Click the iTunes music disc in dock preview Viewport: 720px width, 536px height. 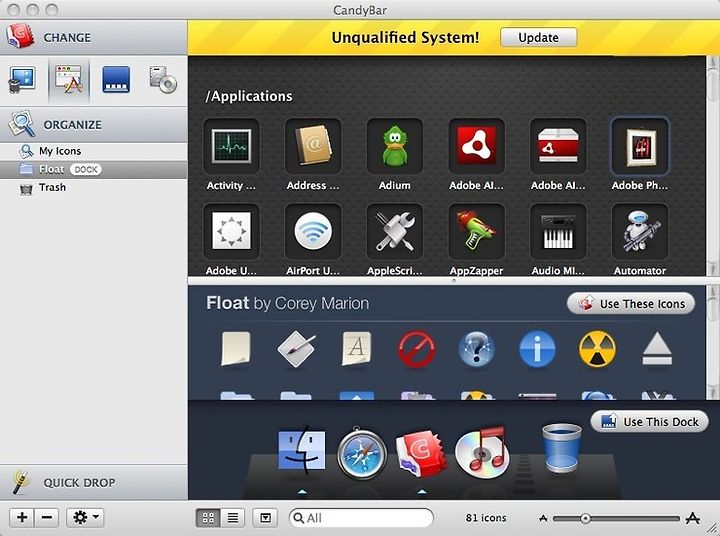(x=482, y=452)
